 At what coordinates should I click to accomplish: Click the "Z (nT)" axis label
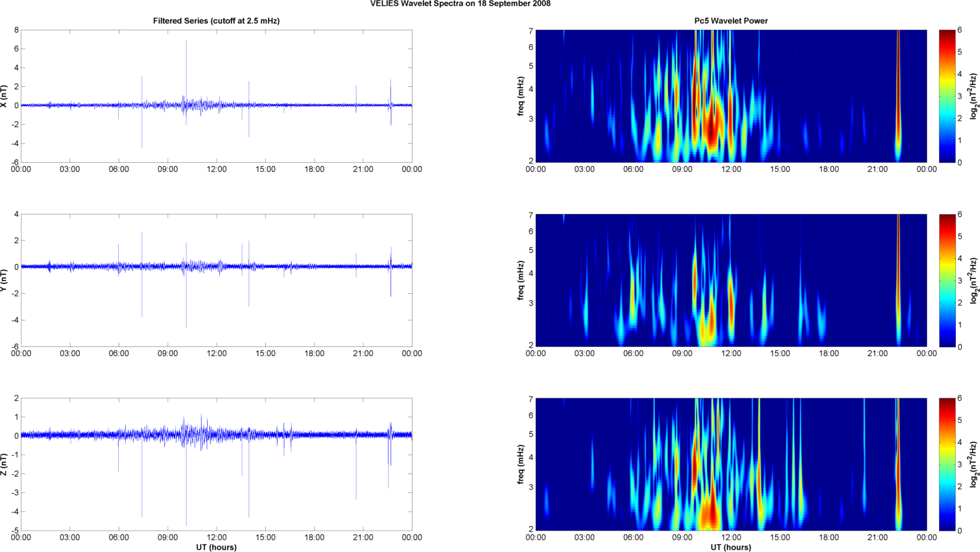point(5,464)
